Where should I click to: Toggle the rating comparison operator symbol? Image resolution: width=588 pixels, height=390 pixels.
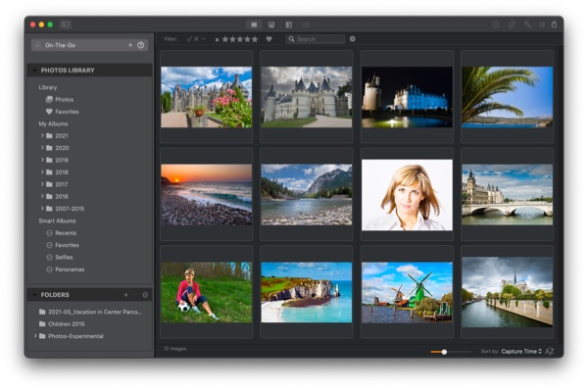[217, 39]
